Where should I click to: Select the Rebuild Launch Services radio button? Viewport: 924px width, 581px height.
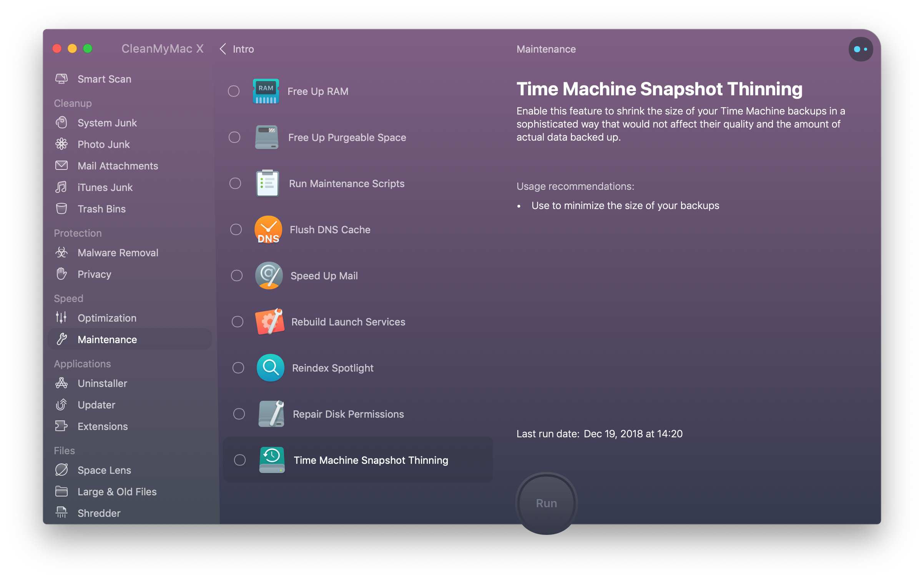click(238, 322)
